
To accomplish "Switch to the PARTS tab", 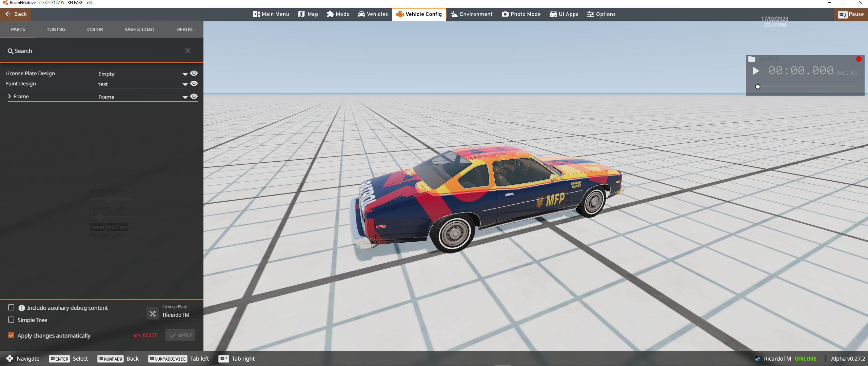I will pos(18,29).
